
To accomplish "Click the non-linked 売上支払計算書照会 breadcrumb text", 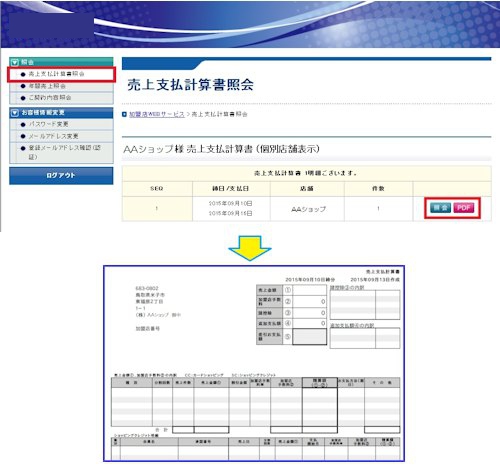I will (219, 114).
